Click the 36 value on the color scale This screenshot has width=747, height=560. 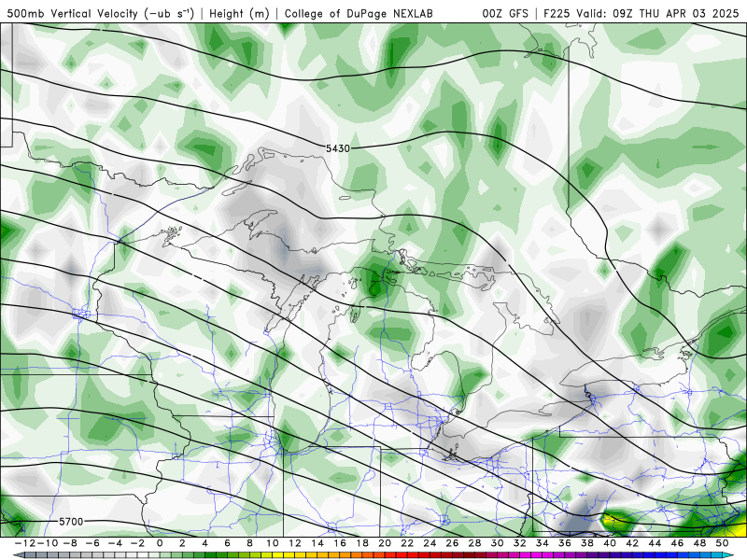(565, 543)
